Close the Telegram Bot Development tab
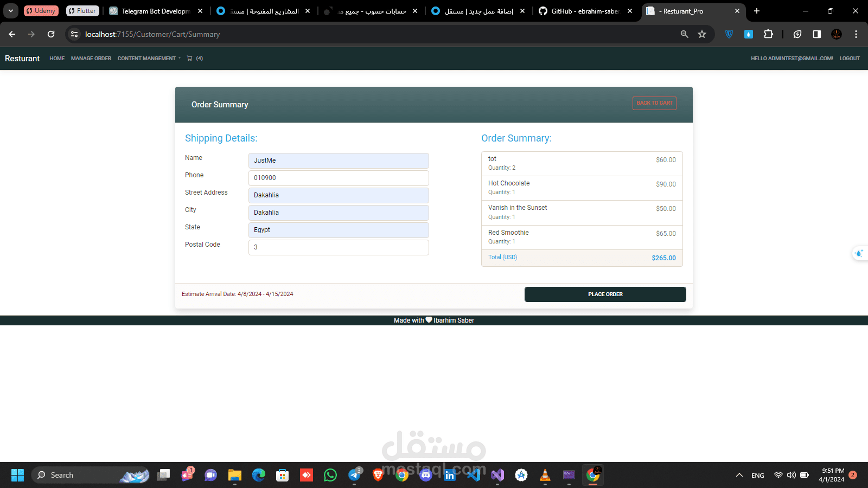The width and height of the screenshot is (868, 488). tap(200, 11)
